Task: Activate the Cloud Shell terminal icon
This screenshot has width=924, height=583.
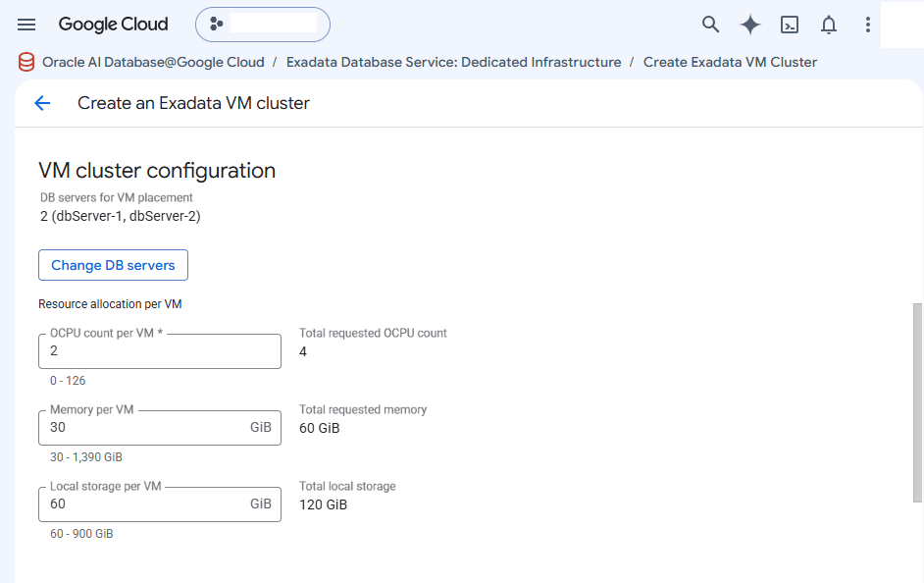Action: tap(790, 25)
